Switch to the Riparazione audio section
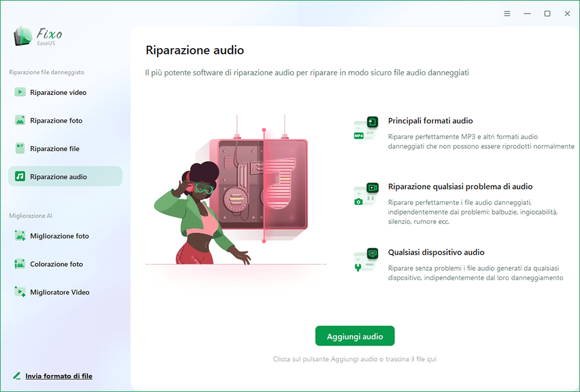Screen dimensions: 580x392 [64, 176]
